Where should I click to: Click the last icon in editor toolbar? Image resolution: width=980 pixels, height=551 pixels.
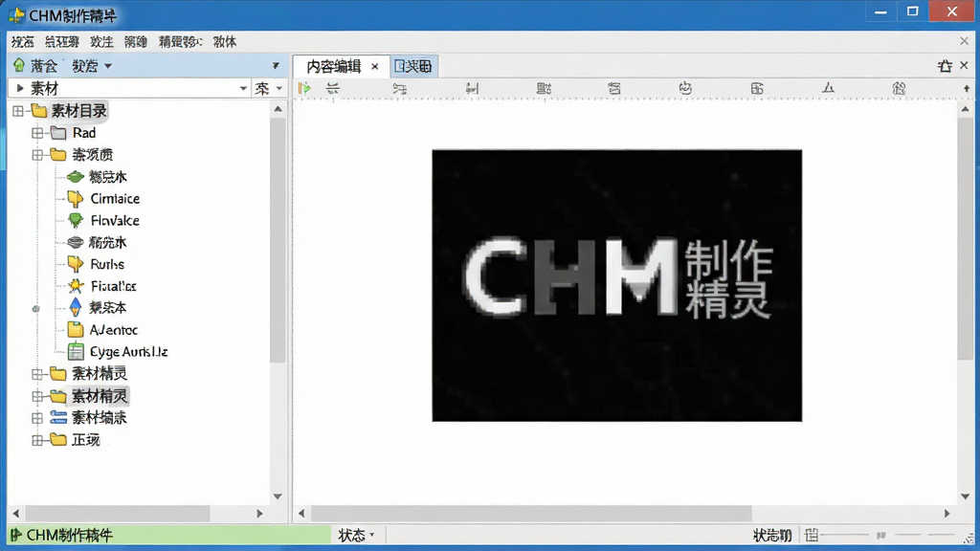899,89
